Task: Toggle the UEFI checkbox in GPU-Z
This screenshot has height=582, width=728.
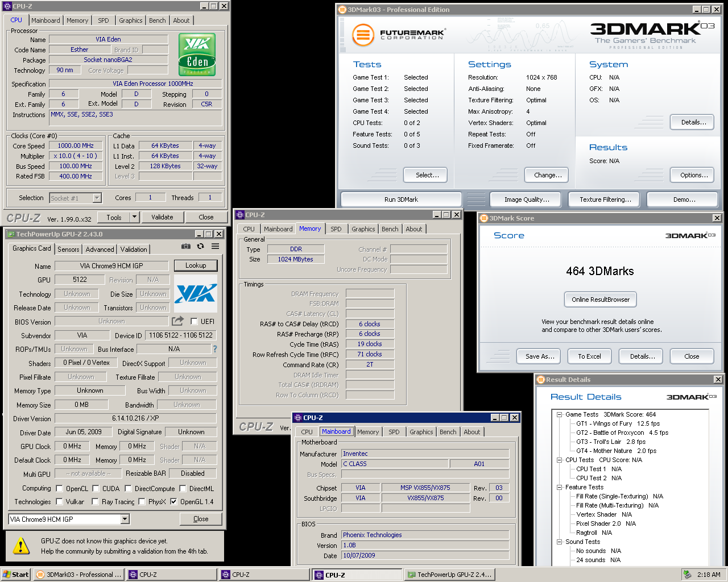Action: coord(194,321)
